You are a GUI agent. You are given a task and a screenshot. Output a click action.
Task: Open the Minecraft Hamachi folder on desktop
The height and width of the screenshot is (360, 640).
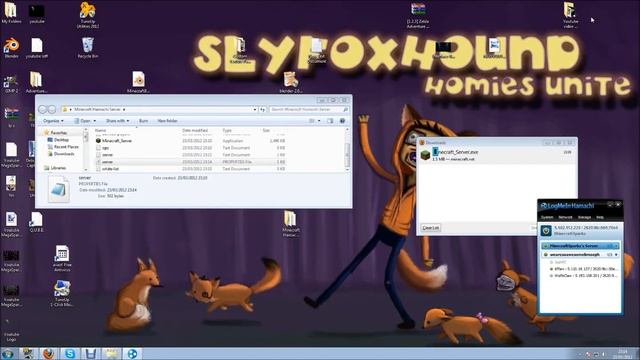(x=291, y=224)
